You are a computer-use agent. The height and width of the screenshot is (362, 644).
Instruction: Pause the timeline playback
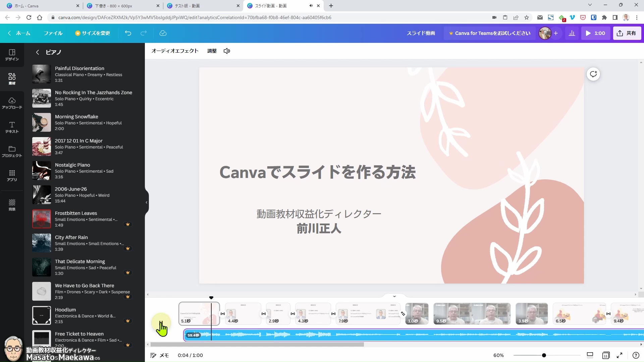pyautogui.click(x=161, y=323)
